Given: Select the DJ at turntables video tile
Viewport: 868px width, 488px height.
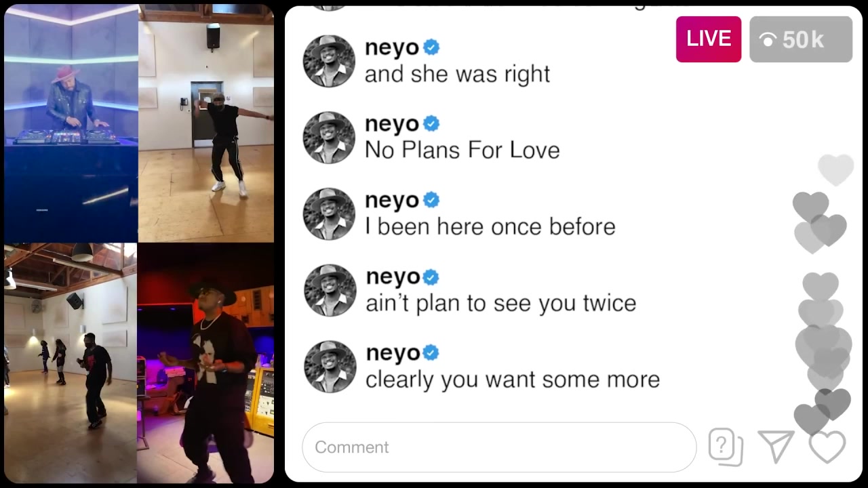Looking at the screenshot, I should click(x=71, y=123).
